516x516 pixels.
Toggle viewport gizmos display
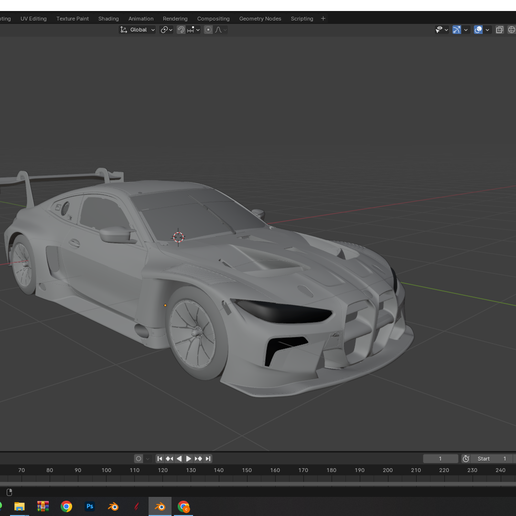coord(457,30)
